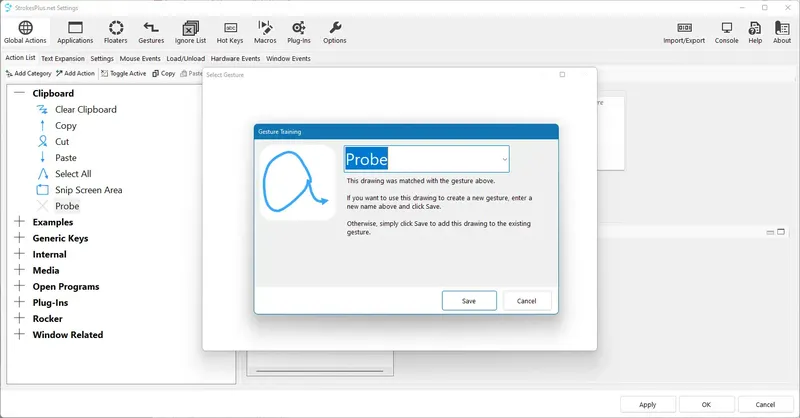
Task: Open the Hot Keys section
Action: coord(230,32)
